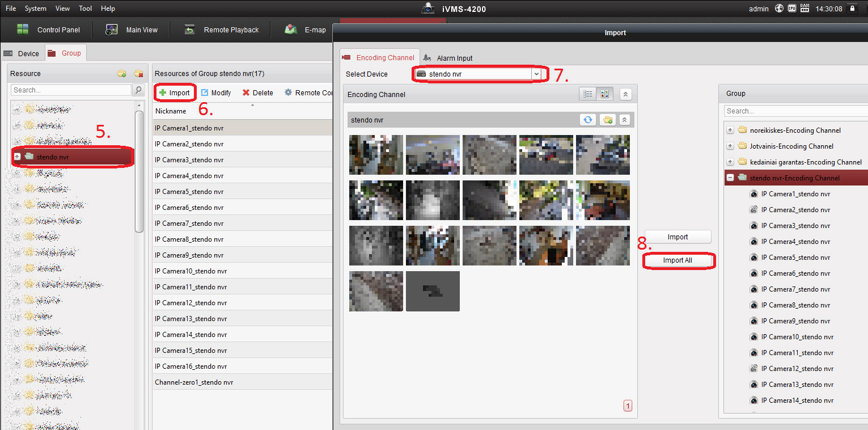Click the network globe status icon
This screenshot has height=430, width=868.
[x=779, y=9]
